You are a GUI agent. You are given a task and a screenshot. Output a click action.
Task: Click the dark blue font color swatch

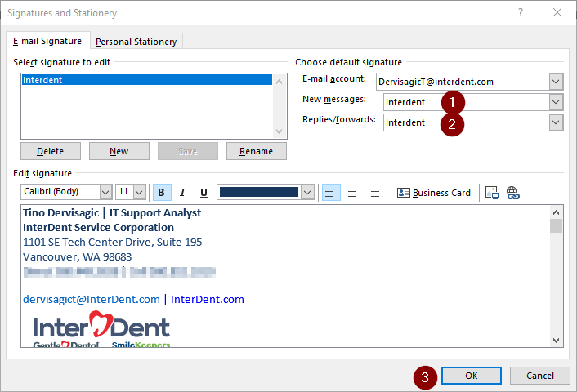click(x=259, y=192)
